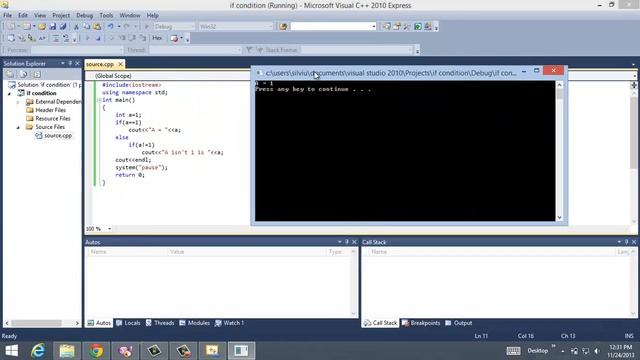Click the Cut scissors icon
640x360 pixels.
pyautogui.click(x=76, y=27)
